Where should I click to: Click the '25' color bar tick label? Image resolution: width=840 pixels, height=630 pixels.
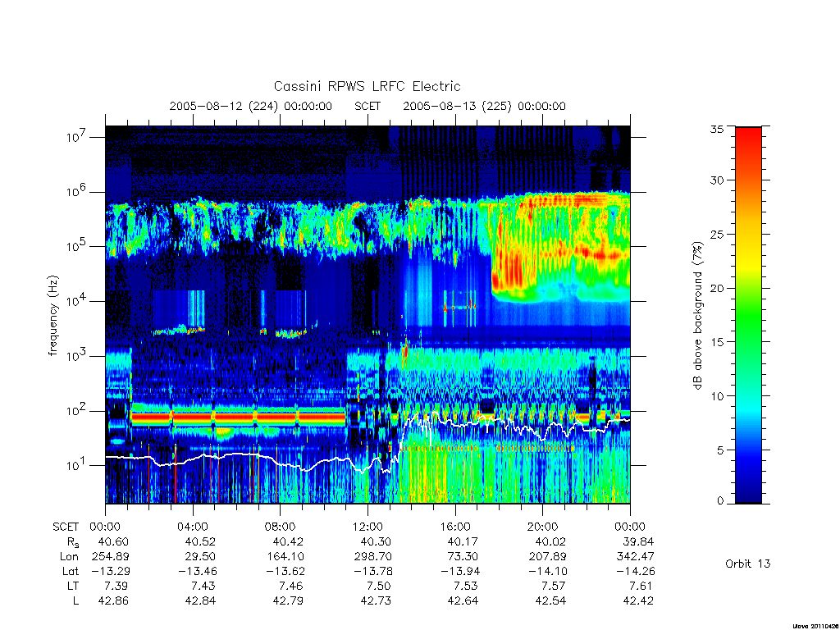click(x=716, y=234)
